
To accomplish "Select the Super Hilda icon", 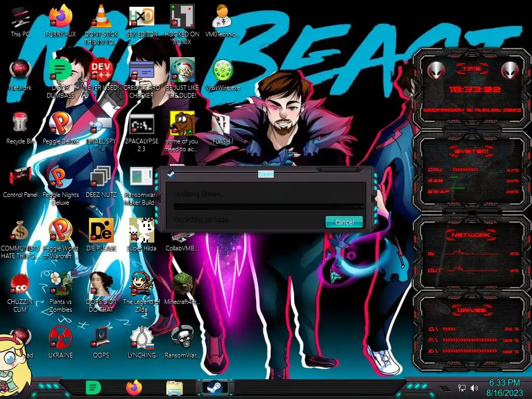I will click(141, 235).
